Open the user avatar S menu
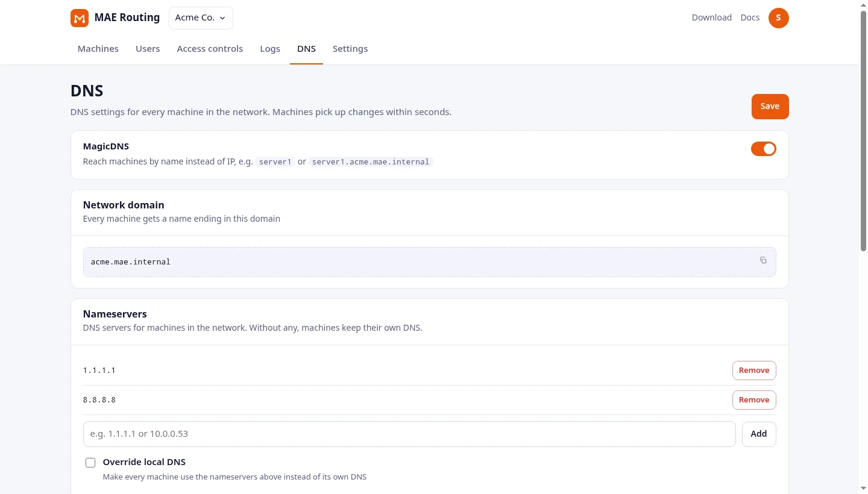The height and width of the screenshot is (494, 868). (x=778, y=18)
